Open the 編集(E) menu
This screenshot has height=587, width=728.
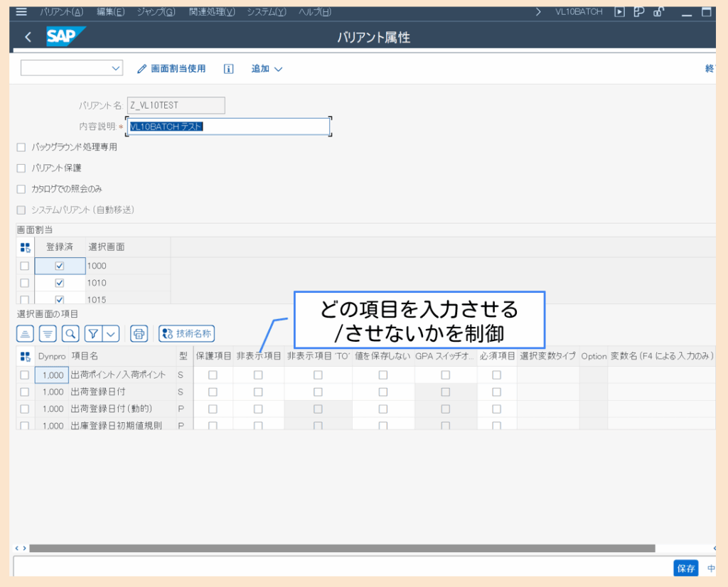pyautogui.click(x=110, y=12)
